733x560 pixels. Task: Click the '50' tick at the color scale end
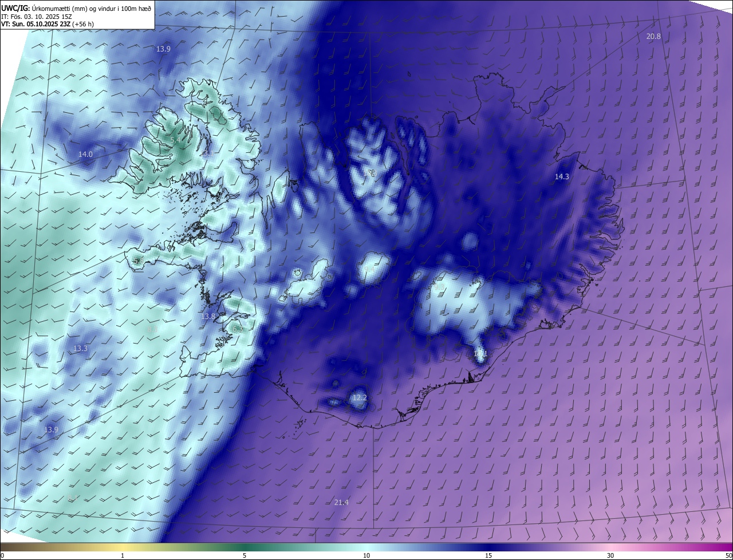(728, 555)
